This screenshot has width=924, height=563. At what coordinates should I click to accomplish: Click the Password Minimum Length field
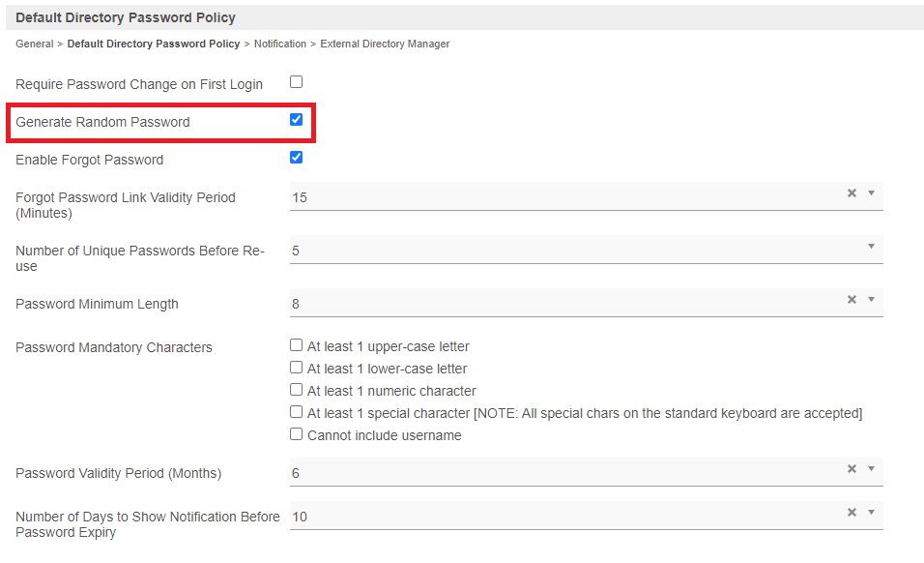561,304
